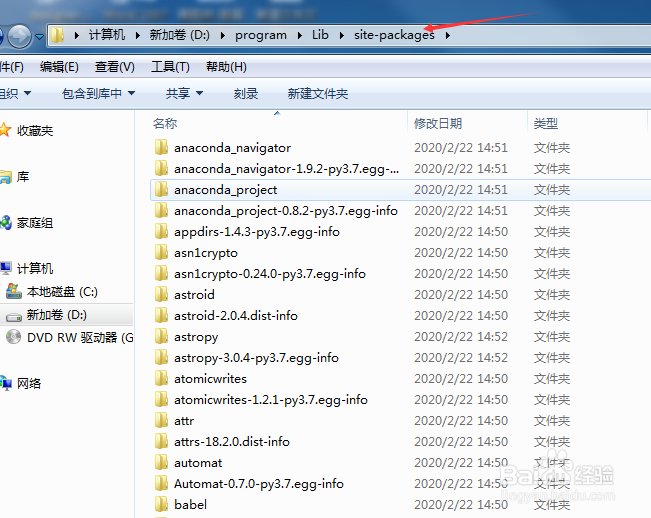The height and width of the screenshot is (518, 651).
Task: Open the 帮助(H) menu
Action: (x=226, y=67)
